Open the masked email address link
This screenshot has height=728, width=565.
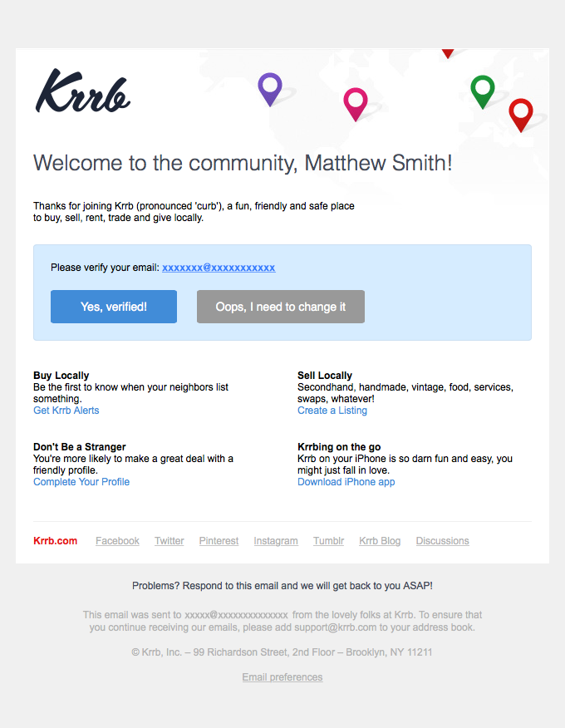[219, 268]
